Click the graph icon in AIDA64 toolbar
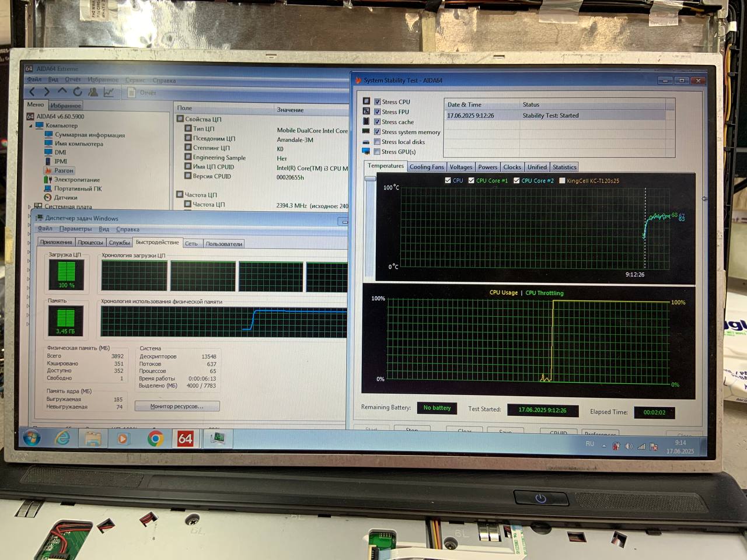 click(109, 92)
